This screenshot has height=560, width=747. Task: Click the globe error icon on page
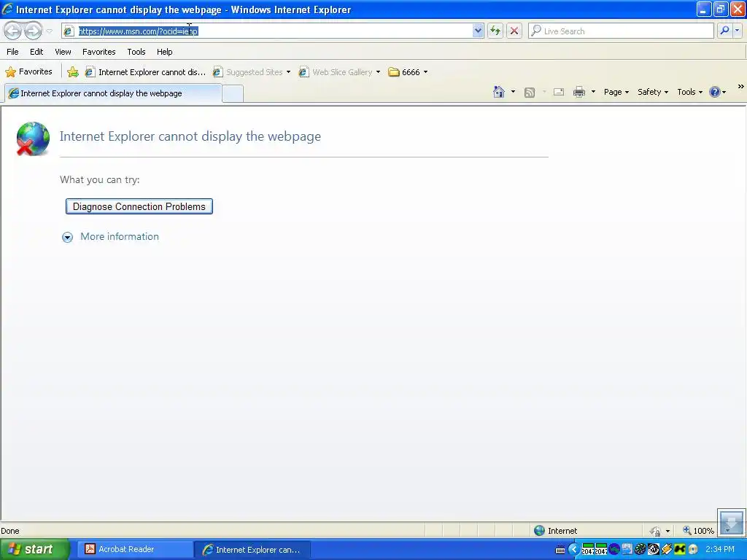click(32, 139)
